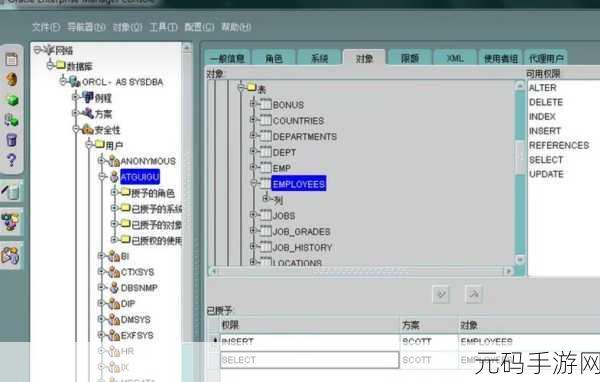This screenshot has width=600, height=382.
Task: Expand the BI user node
Action: [101, 255]
